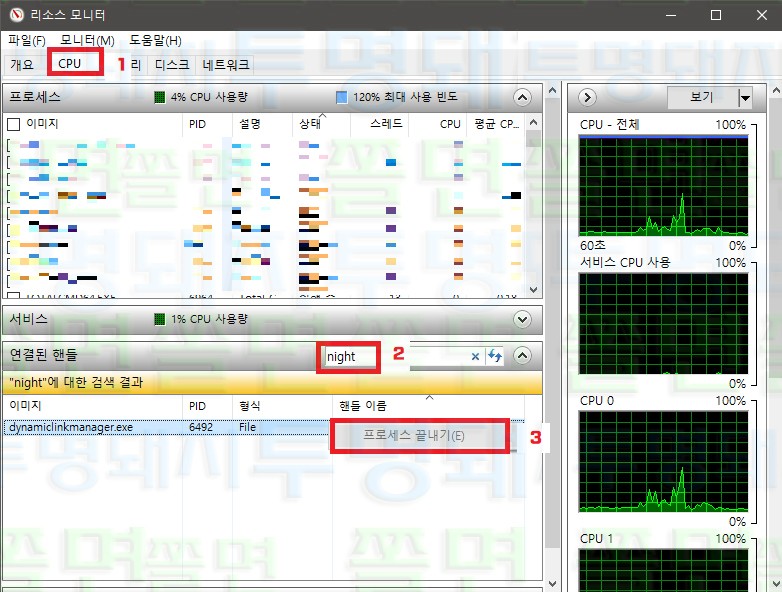Sort handles by 형식 column
The image size is (782, 592).
(x=282, y=405)
